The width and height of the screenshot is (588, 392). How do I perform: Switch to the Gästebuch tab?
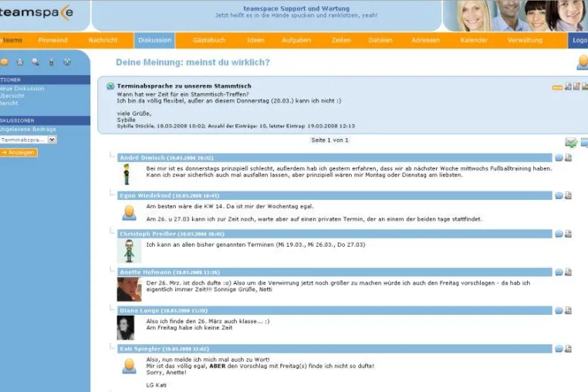point(209,40)
